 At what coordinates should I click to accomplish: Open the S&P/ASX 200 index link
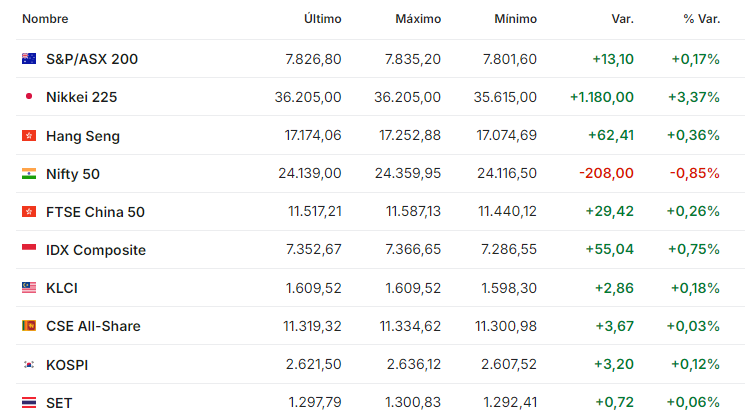pyautogui.click(x=92, y=59)
